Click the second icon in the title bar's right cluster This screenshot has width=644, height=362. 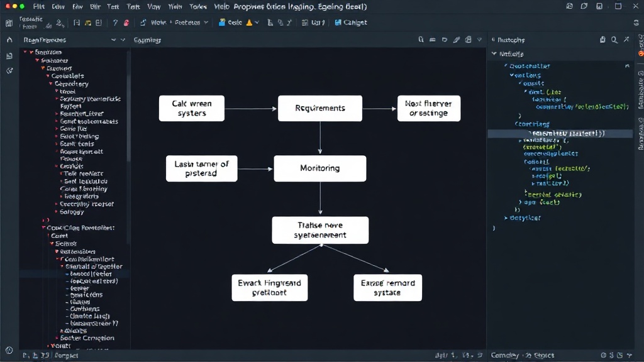click(584, 6)
